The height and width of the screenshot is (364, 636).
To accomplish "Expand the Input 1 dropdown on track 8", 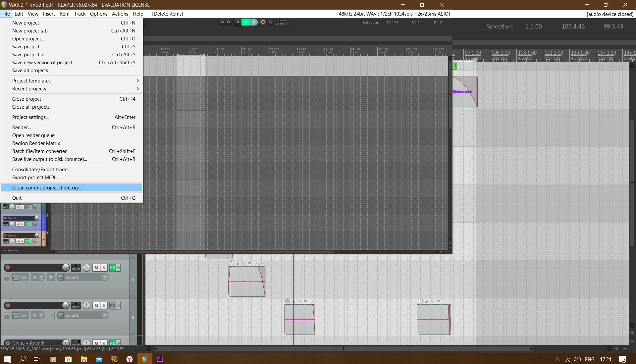I will (x=105, y=277).
